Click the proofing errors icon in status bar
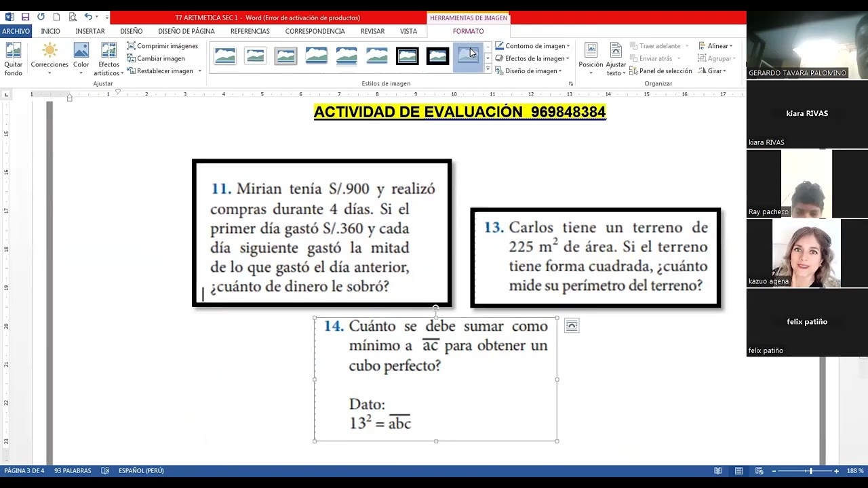The image size is (868, 488). (105, 470)
